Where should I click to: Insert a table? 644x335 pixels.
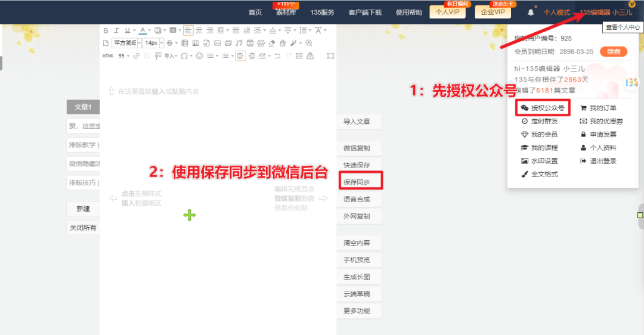(x=184, y=43)
